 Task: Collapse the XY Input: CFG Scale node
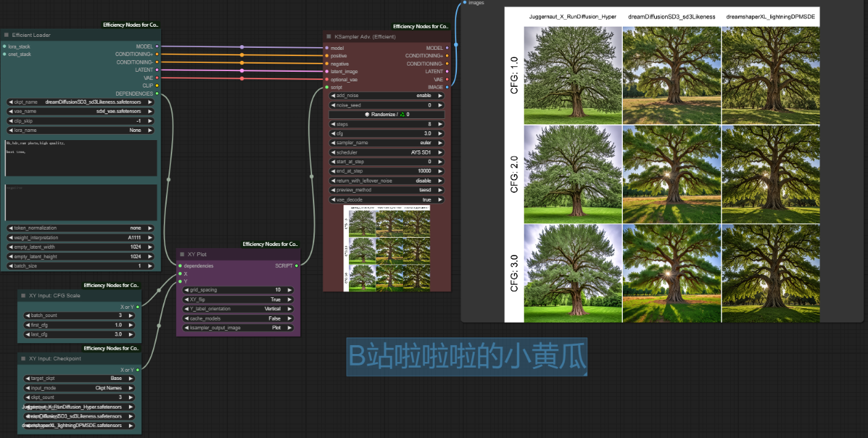[x=23, y=296]
